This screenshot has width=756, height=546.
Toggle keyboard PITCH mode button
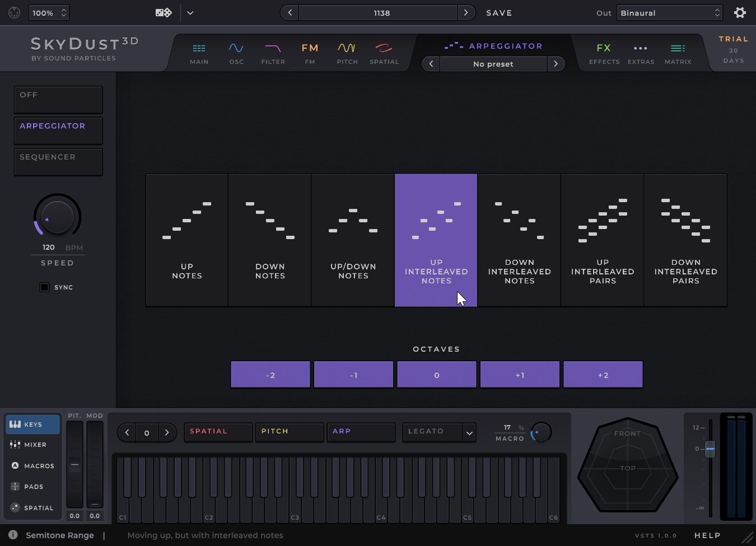click(x=290, y=432)
